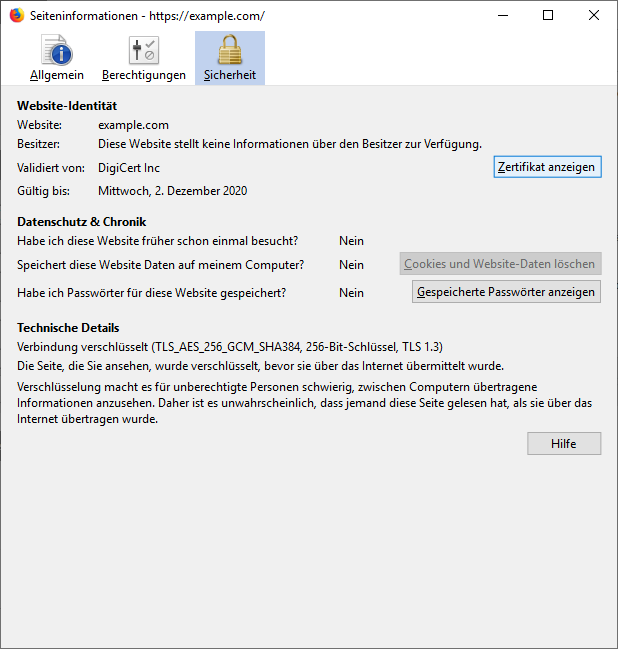Open the Allgemein info icon tab
The height and width of the screenshot is (649, 618).
pyautogui.click(x=57, y=50)
